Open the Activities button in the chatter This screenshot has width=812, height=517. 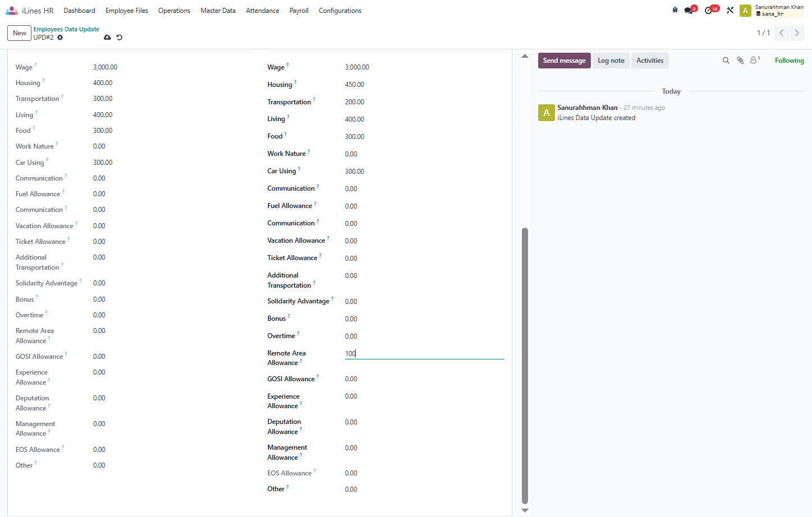point(650,61)
